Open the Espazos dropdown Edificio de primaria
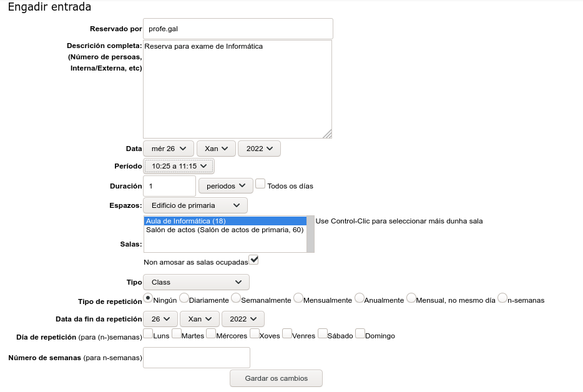 pos(195,205)
